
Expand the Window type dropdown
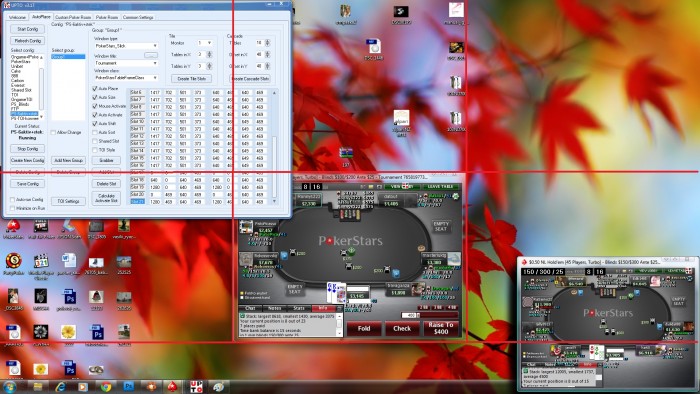pos(126,46)
